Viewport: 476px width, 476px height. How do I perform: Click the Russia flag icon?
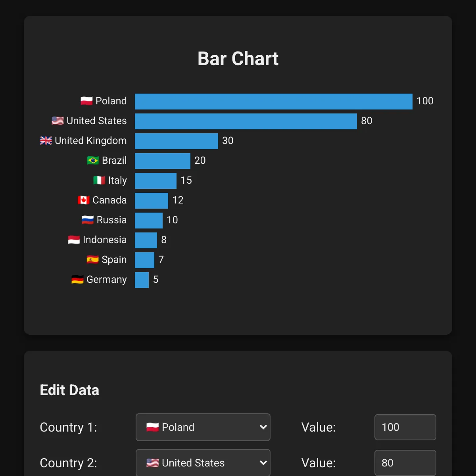click(88, 220)
